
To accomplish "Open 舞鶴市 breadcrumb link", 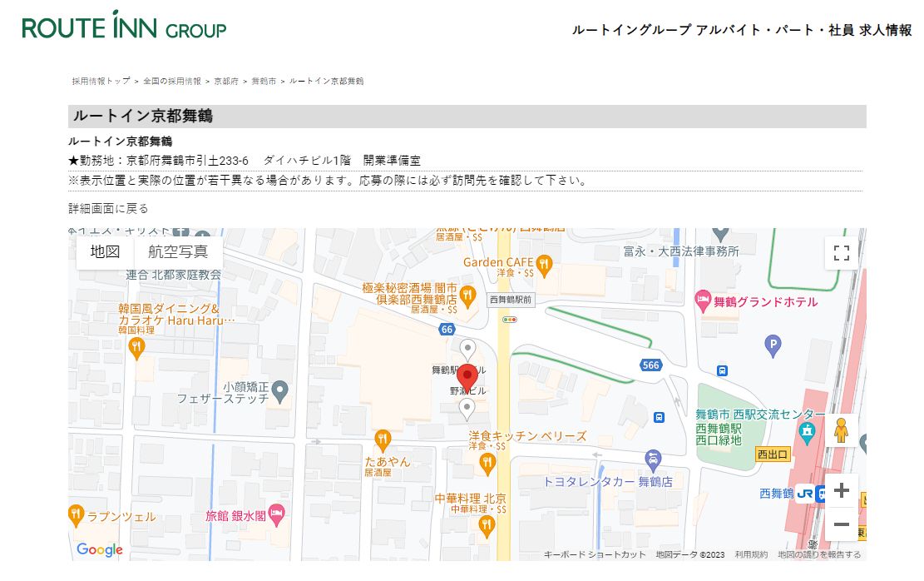I will (x=264, y=82).
